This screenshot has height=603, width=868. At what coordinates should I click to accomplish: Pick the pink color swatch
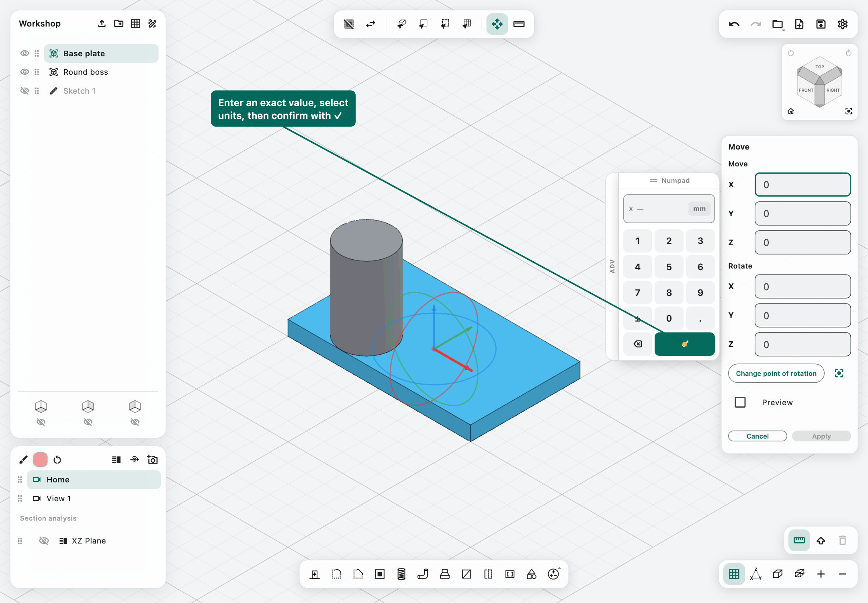point(40,459)
